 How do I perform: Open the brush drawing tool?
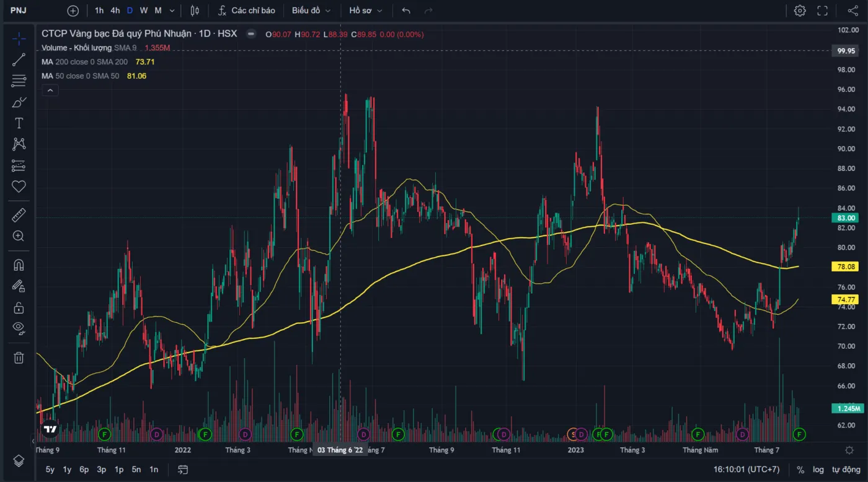point(19,102)
